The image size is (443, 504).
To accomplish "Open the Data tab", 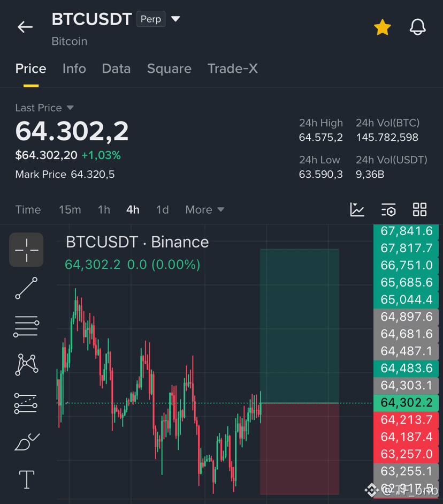I will pyautogui.click(x=116, y=69).
